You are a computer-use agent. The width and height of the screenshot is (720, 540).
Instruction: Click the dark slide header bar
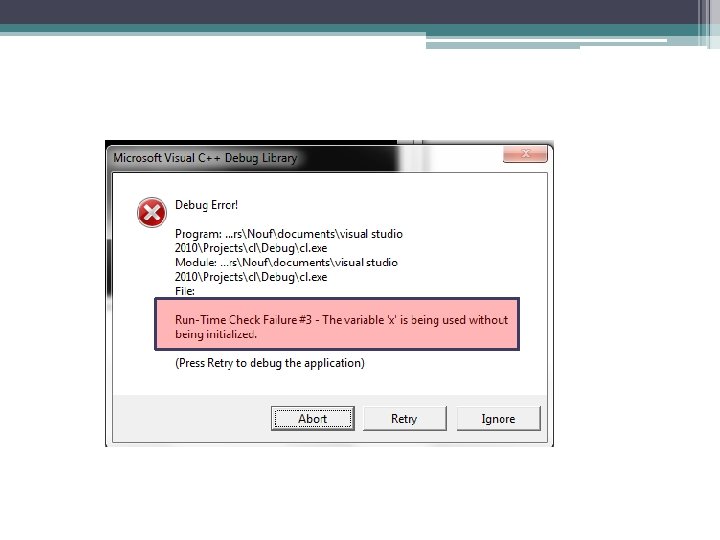click(349, 11)
